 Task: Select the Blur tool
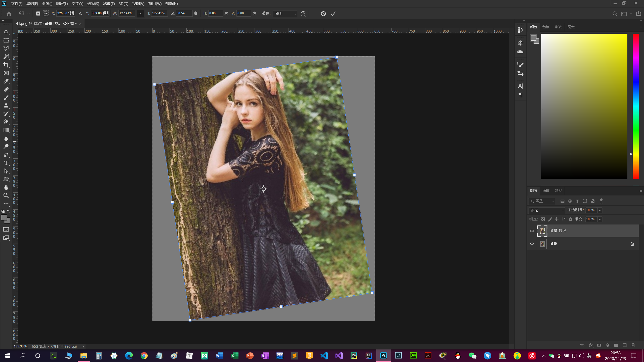(x=6, y=139)
